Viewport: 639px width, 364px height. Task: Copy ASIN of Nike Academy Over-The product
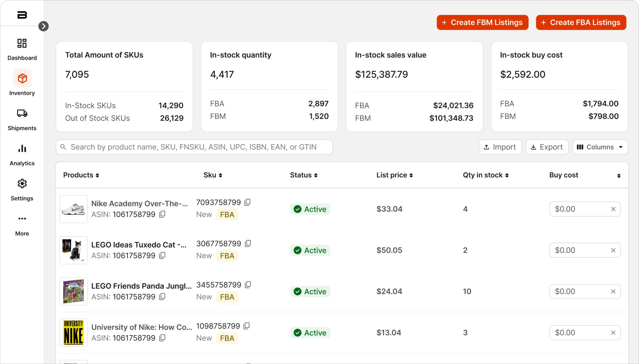click(x=162, y=214)
